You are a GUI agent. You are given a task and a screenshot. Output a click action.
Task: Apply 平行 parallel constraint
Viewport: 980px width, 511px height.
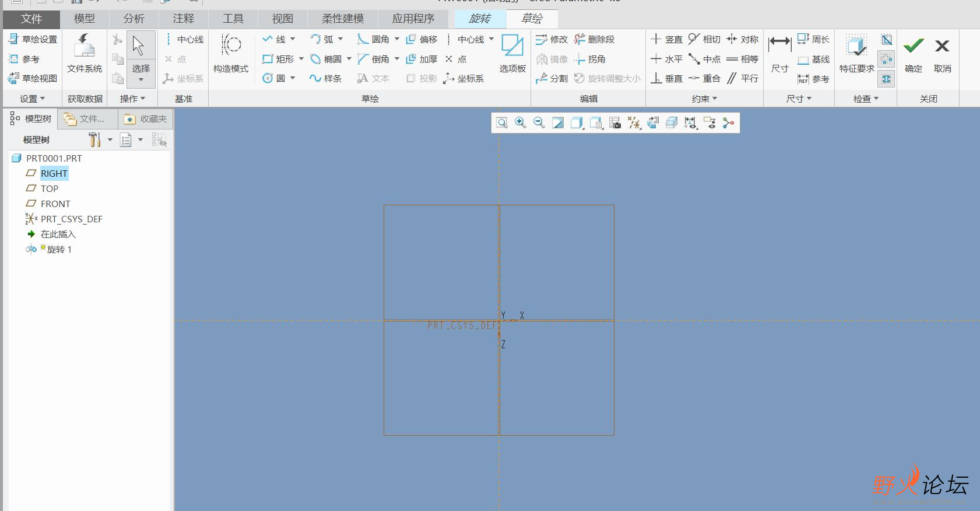click(x=742, y=78)
